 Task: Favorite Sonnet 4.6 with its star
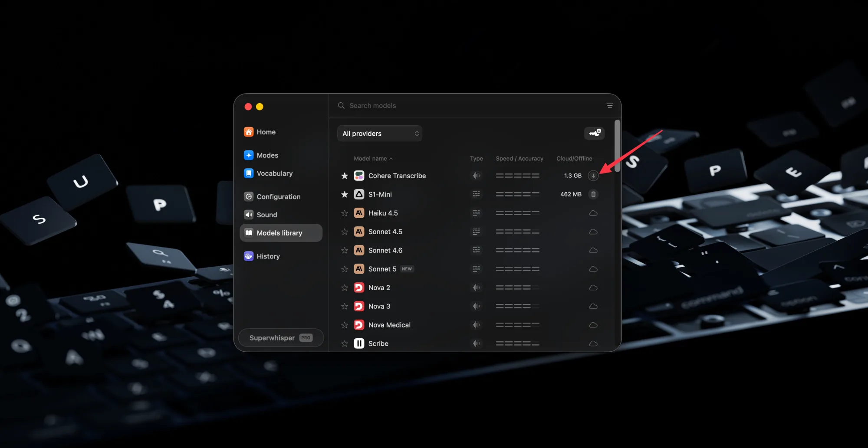coord(345,250)
